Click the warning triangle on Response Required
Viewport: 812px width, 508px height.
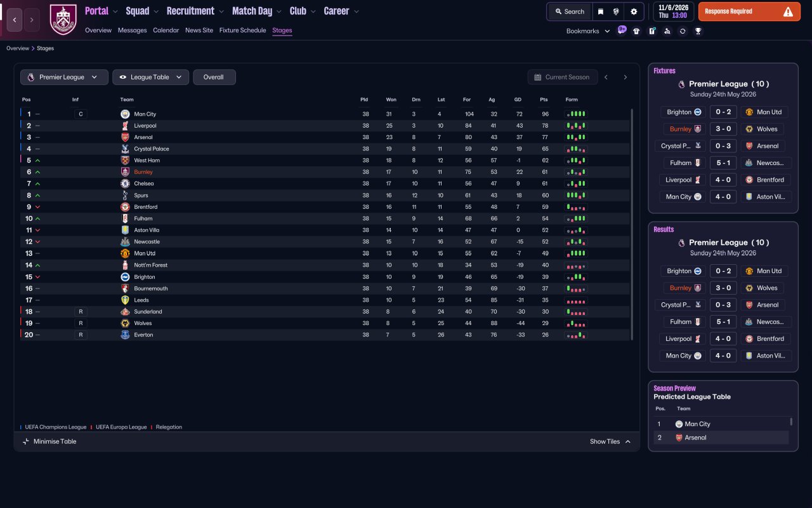[788, 11]
